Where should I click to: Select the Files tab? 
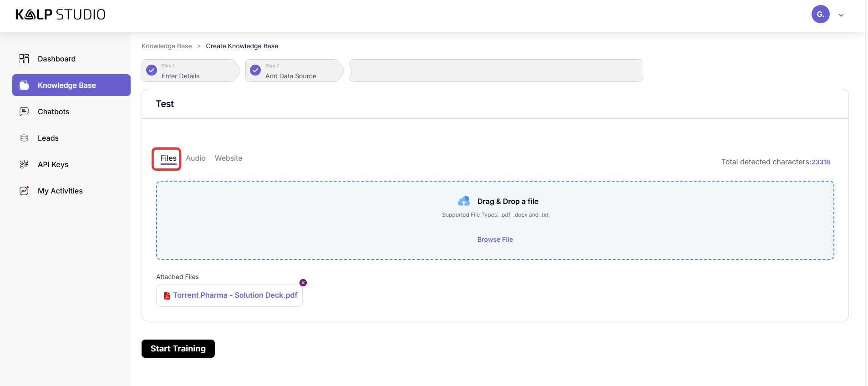click(x=168, y=158)
